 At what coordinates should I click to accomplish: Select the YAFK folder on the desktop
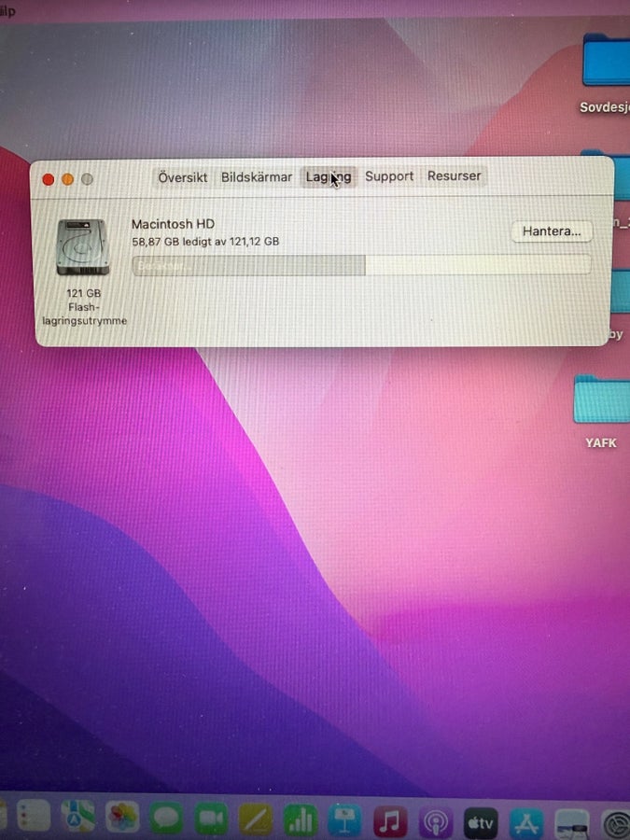click(x=601, y=412)
